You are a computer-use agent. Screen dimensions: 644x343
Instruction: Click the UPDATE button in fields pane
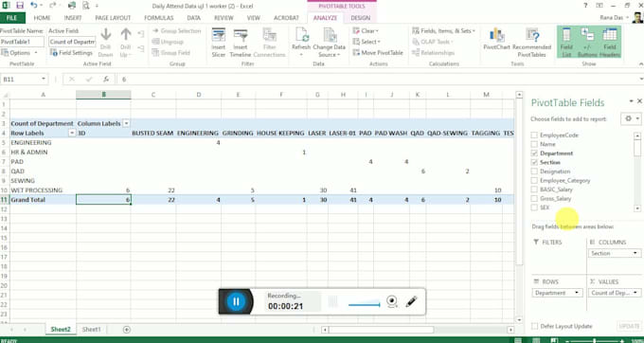click(x=629, y=326)
